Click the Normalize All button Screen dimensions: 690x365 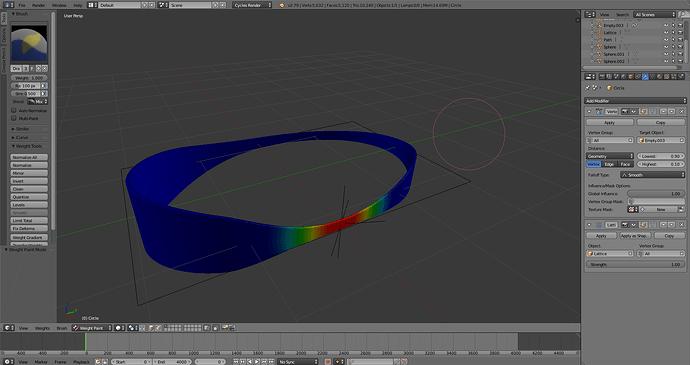click(x=29, y=157)
